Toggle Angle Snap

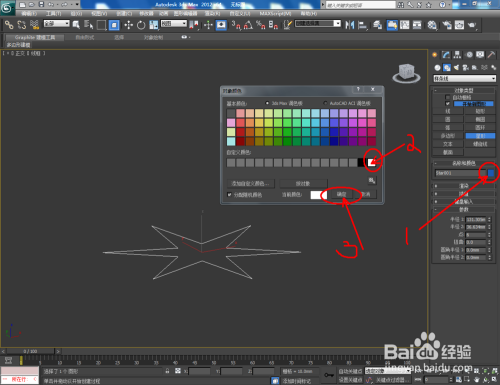tap(248, 25)
